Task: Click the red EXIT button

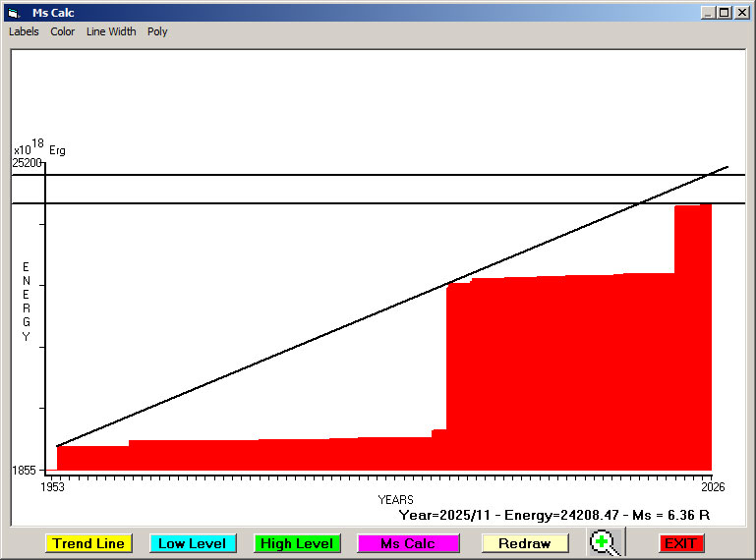Action: pyautogui.click(x=680, y=543)
